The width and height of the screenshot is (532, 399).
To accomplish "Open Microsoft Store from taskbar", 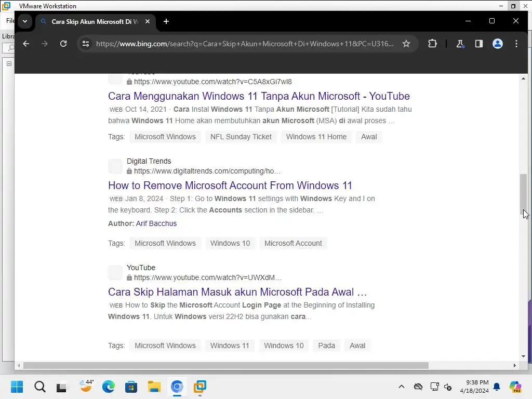I will [131, 387].
